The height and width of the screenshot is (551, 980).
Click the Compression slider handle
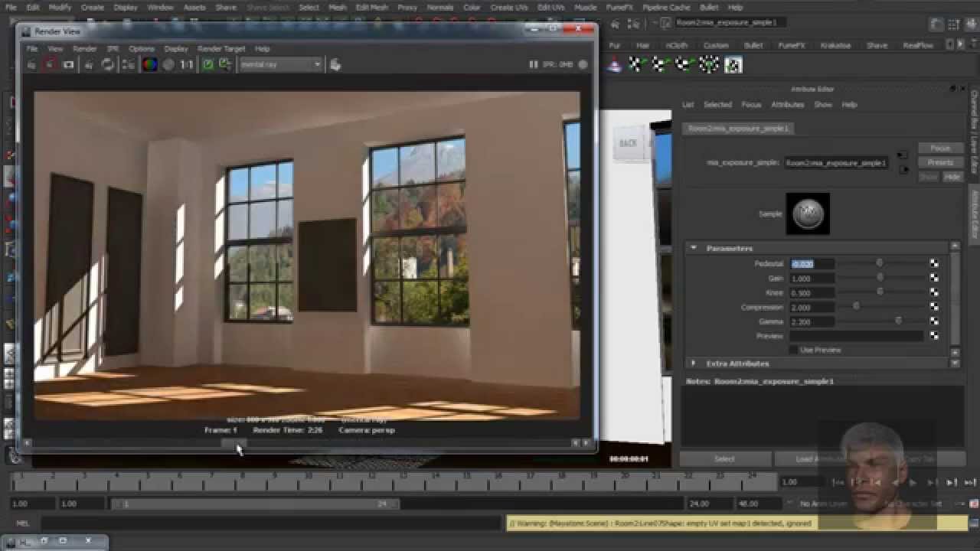[x=856, y=307]
